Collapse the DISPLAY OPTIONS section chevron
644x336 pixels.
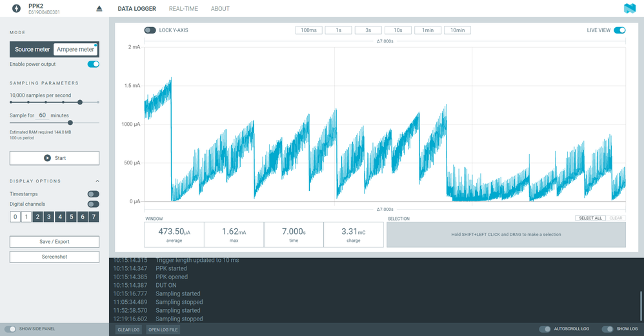[x=97, y=181]
